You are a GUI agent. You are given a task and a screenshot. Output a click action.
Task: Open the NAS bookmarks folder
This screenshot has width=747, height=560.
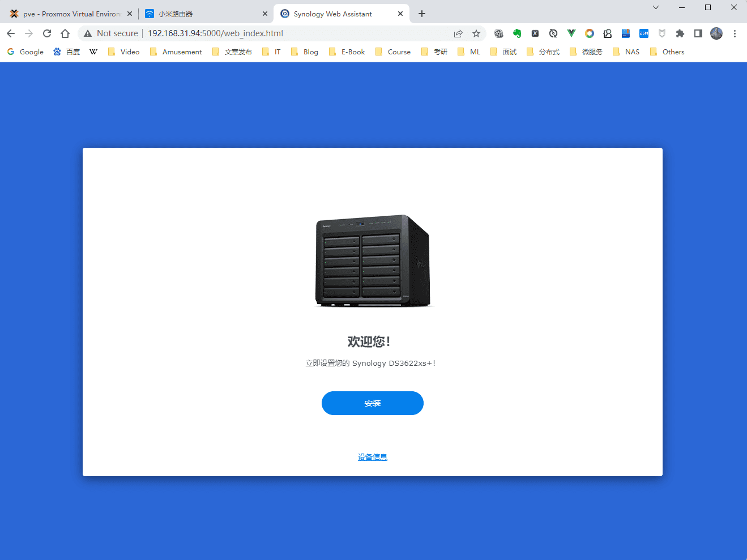click(626, 52)
